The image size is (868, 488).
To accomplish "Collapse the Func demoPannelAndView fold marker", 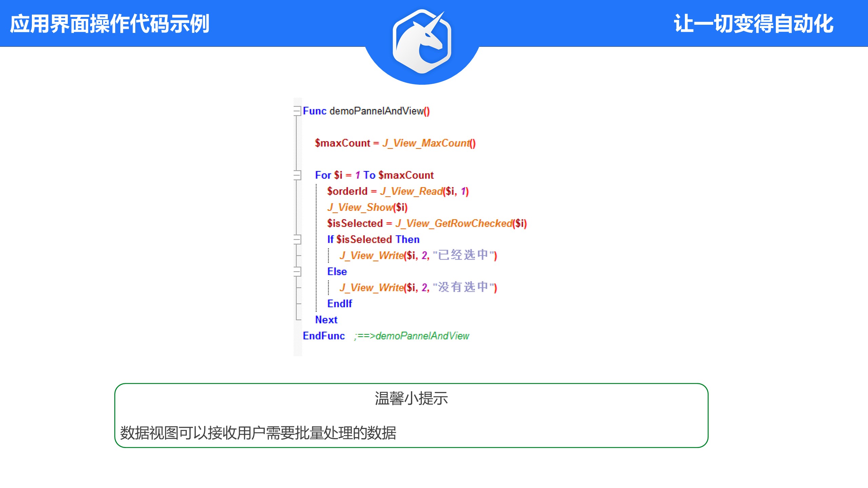I will (297, 111).
